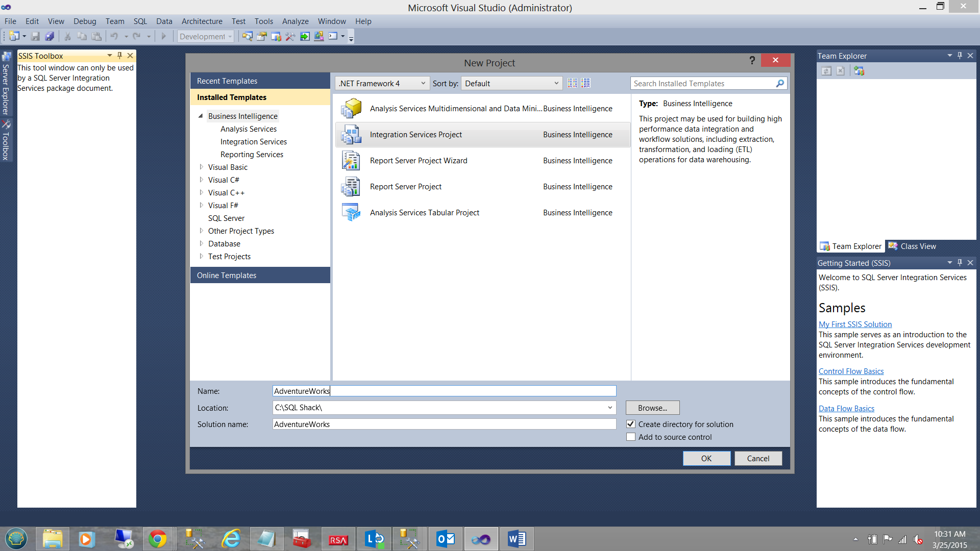Enable Add to source control checkbox
This screenshot has width=980, height=551.
631,437
